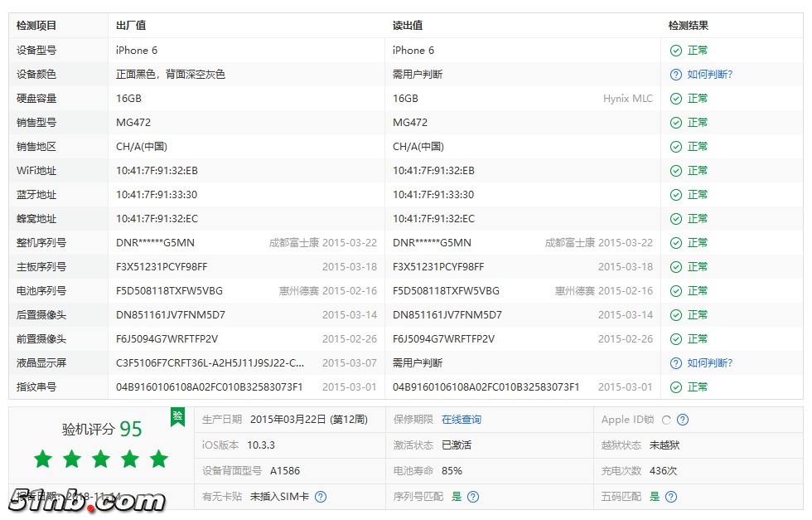The image size is (812, 520).
Task: Click the help icon next to 序列号匹配
Action: [x=473, y=497]
